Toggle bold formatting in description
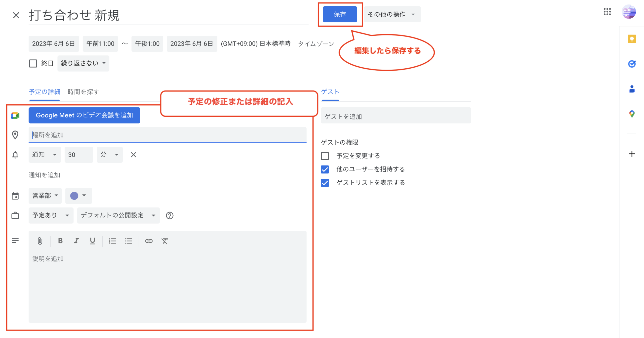 coord(60,241)
